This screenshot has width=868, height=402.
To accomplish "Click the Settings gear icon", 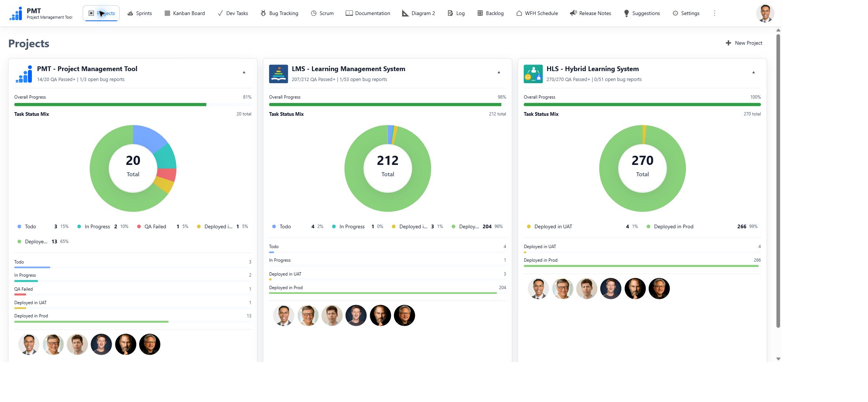I will tap(675, 13).
